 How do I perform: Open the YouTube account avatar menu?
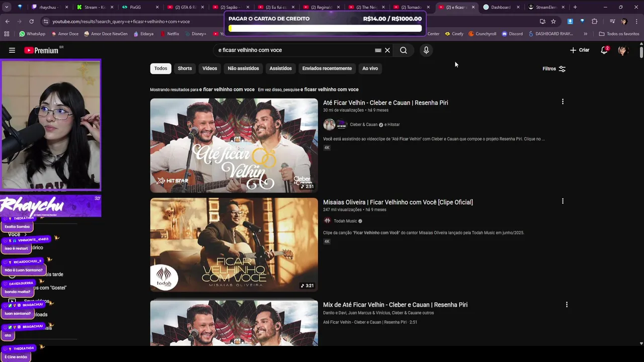click(x=623, y=50)
